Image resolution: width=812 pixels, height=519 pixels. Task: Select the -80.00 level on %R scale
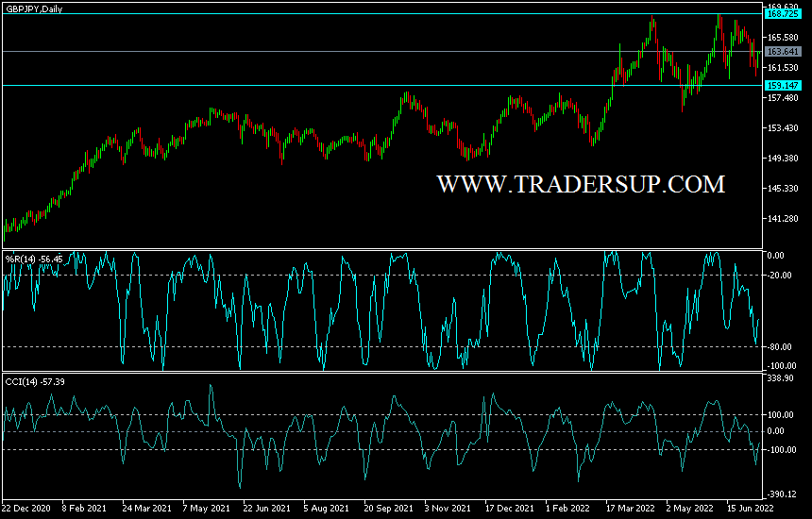780,346
